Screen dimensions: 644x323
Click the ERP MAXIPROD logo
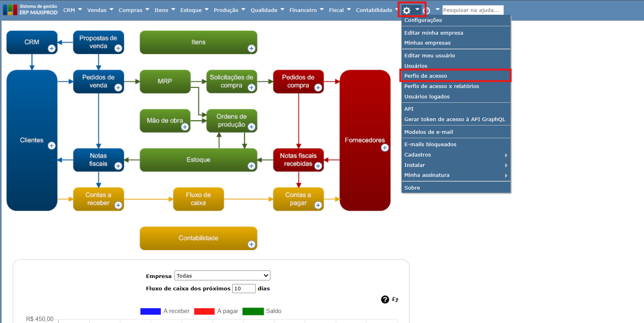pos(30,10)
